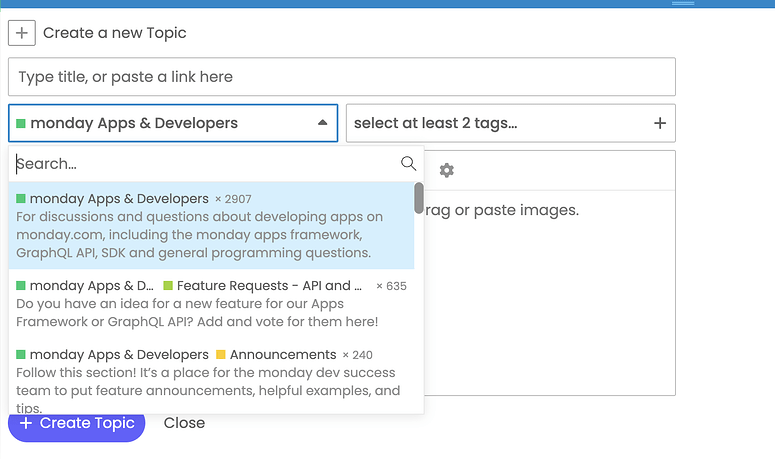The width and height of the screenshot is (775, 459).
Task: Focus the topic title input field
Action: click(341, 77)
